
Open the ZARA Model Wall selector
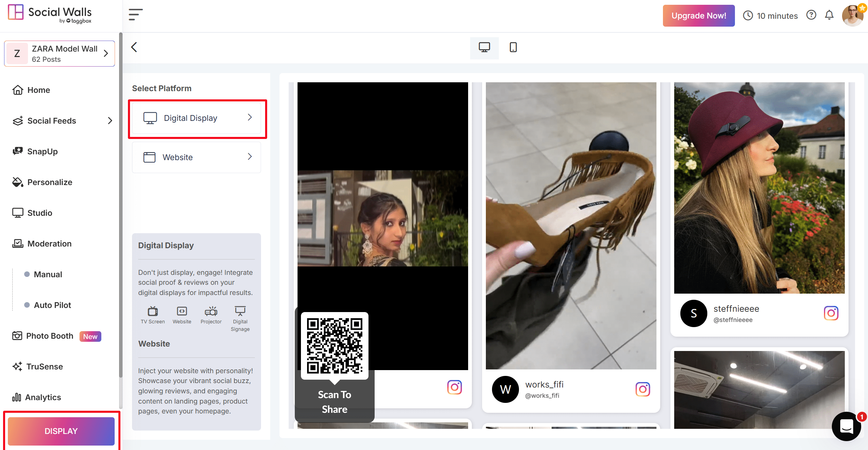pos(60,54)
